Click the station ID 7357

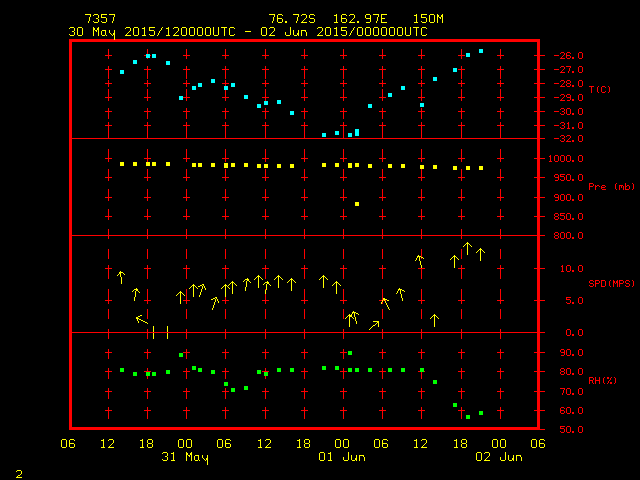99,19
